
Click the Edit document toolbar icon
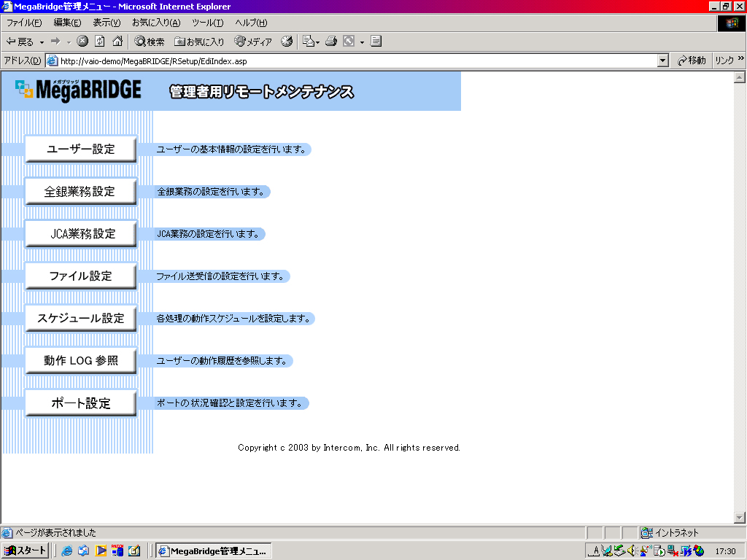point(376,42)
